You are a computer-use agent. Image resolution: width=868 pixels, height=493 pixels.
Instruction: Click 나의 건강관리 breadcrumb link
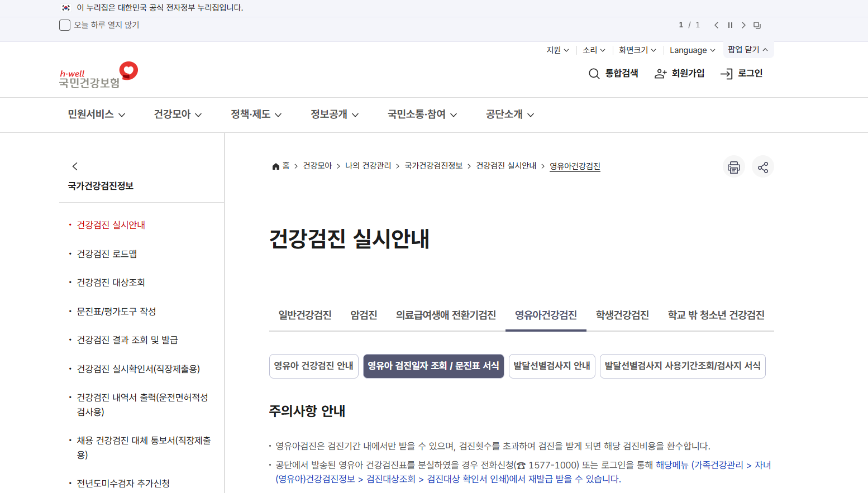pos(368,166)
